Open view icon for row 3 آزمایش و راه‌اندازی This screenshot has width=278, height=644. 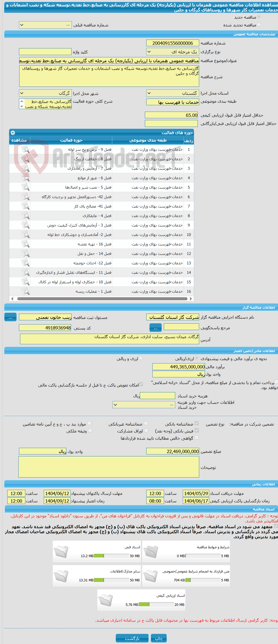25,168
